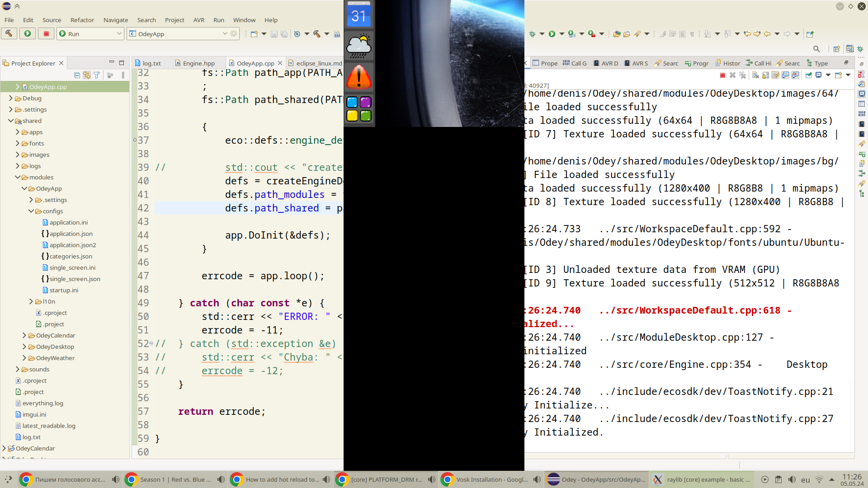Open raylib core example taskbar window
The height and width of the screenshot is (488, 868).
click(x=702, y=479)
